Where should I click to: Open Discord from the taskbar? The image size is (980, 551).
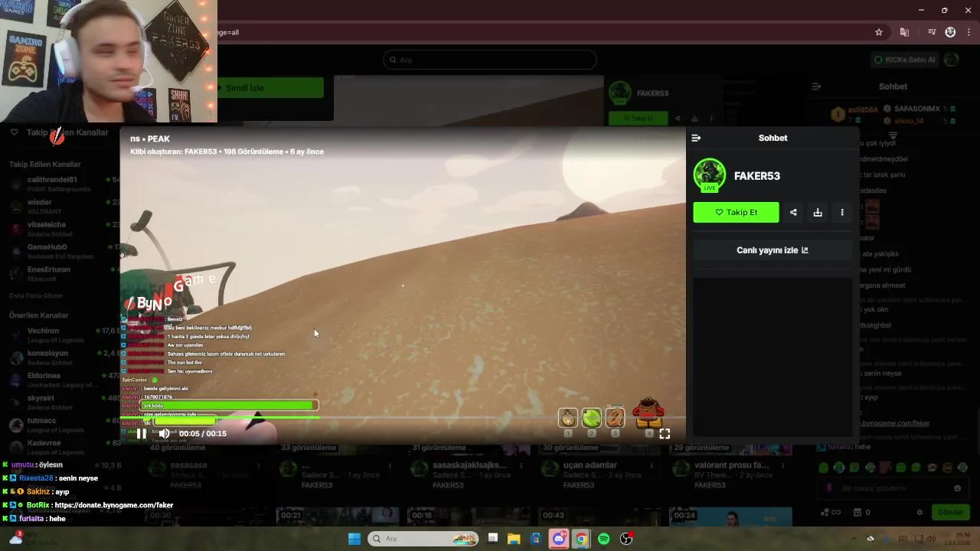[x=559, y=539]
